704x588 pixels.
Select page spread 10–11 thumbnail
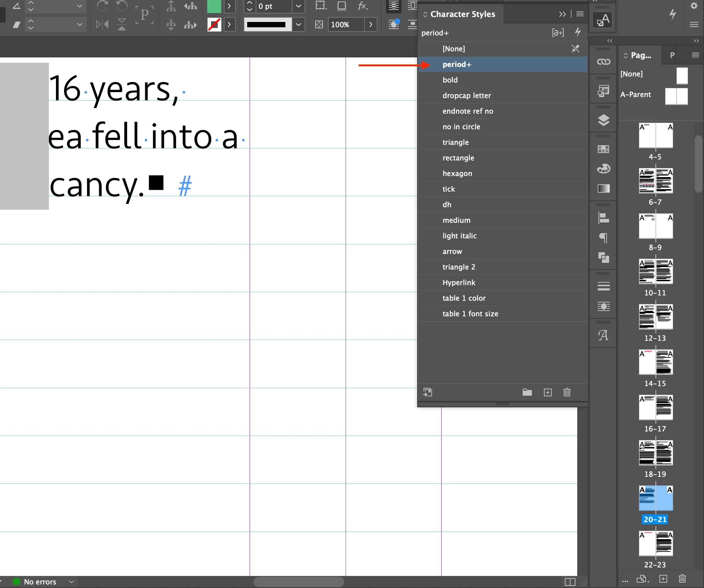point(655,272)
